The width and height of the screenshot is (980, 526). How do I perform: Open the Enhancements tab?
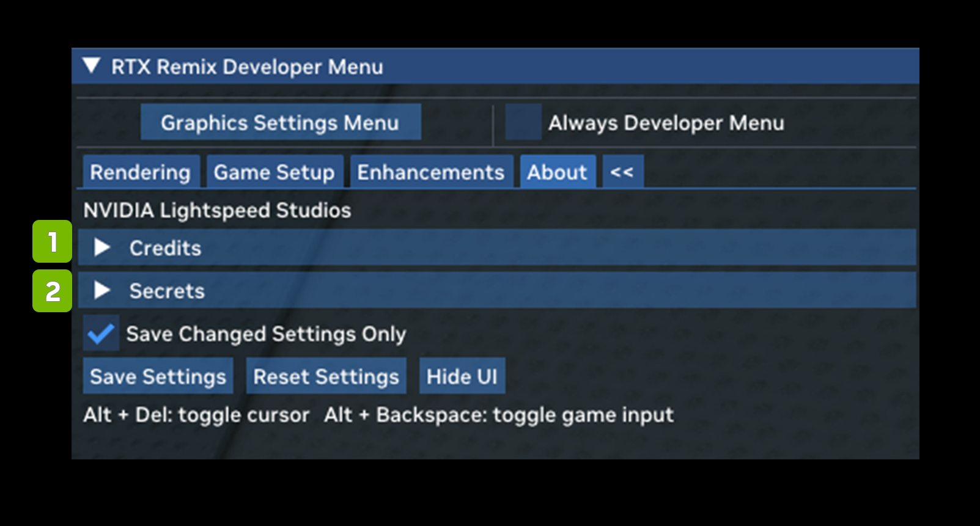pyautogui.click(x=431, y=172)
